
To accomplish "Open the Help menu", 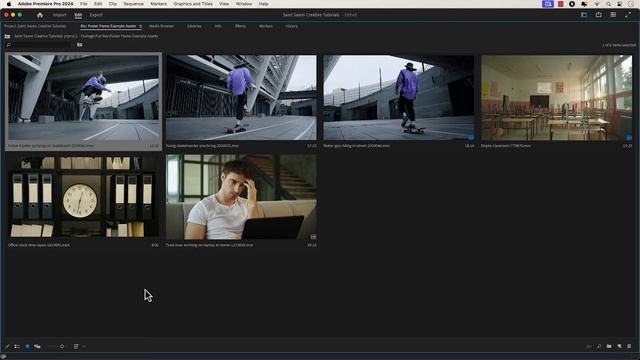I will tap(264, 4).
